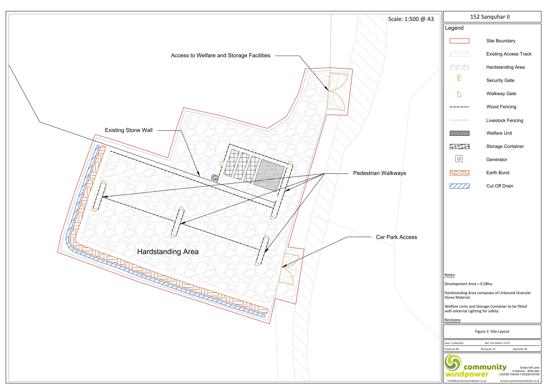Open the info@communitywindpower.co.uk email address

click(x=467, y=381)
